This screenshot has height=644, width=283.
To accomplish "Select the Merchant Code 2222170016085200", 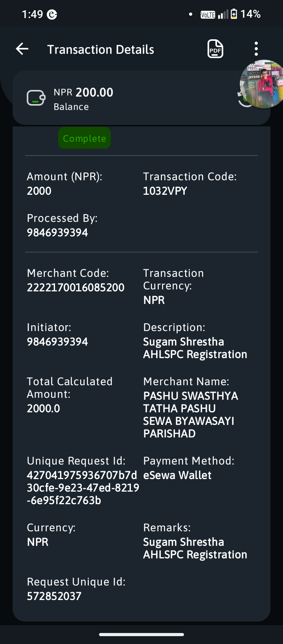I will [75, 287].
